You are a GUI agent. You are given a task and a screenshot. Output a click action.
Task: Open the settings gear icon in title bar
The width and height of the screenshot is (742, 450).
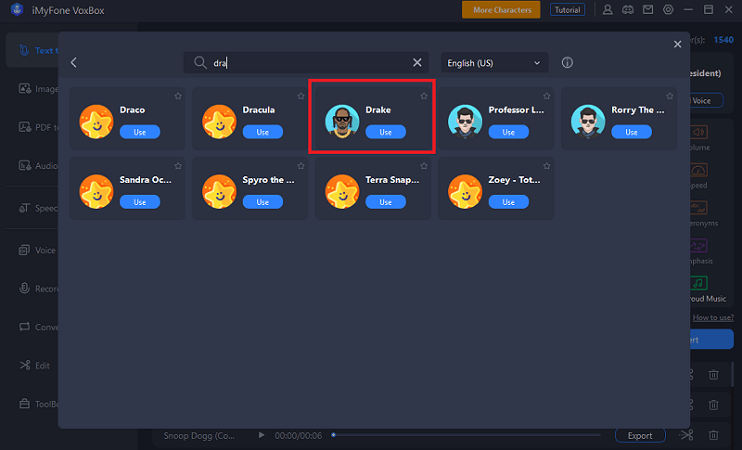668,9
